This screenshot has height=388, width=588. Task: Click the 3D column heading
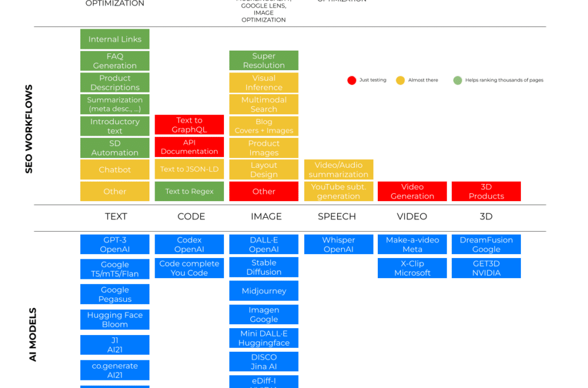486,217
